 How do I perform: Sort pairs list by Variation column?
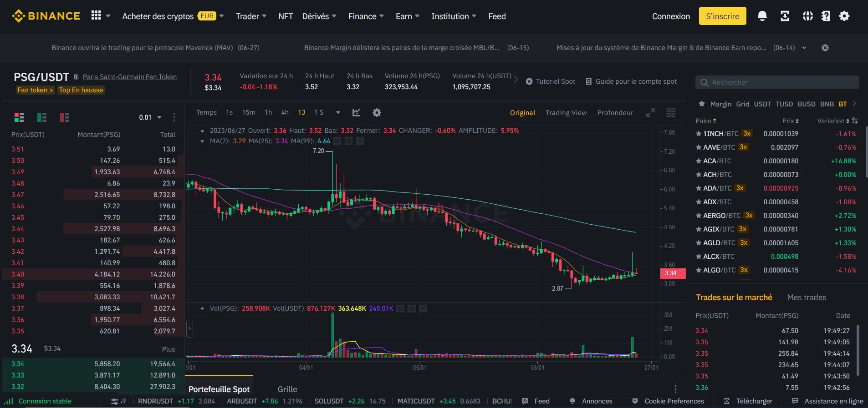pyautogui.click(x=833, y=121)
